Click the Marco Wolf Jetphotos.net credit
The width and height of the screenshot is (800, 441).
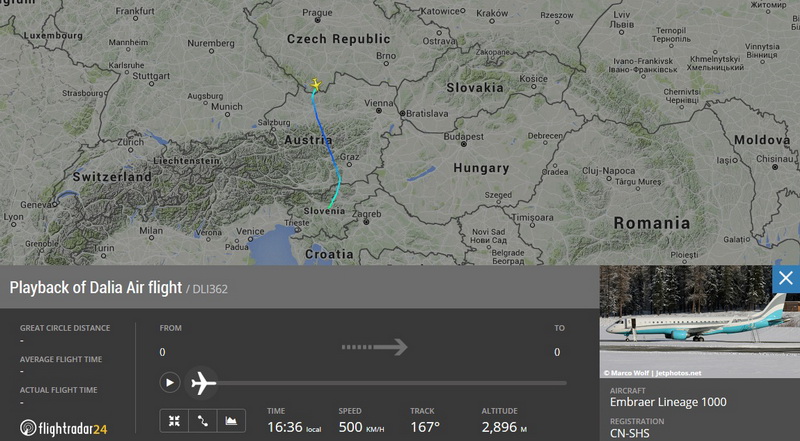coord(653,373)
